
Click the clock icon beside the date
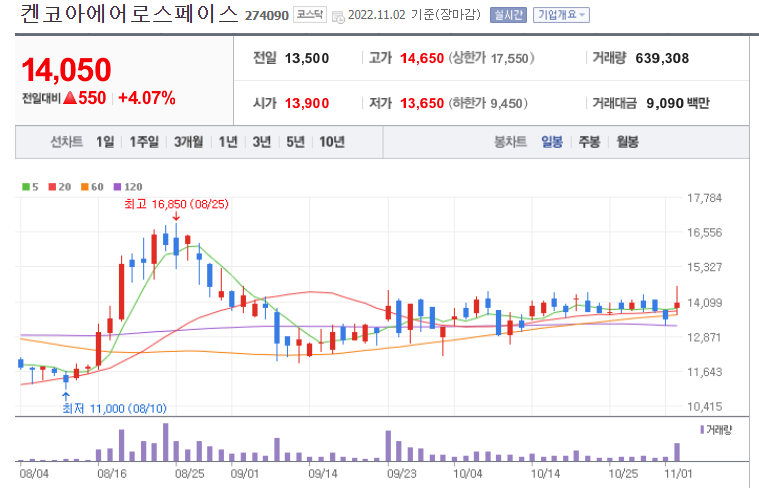click(338, 17)
